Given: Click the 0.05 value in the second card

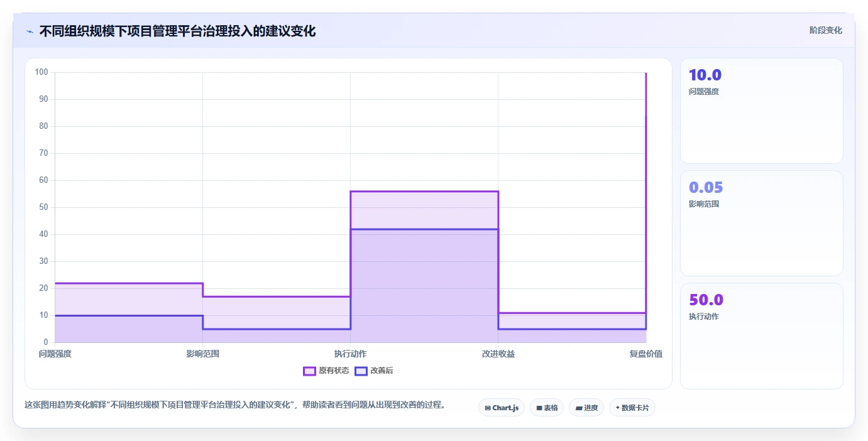Looking at the screenshot, I should point(706,188).
